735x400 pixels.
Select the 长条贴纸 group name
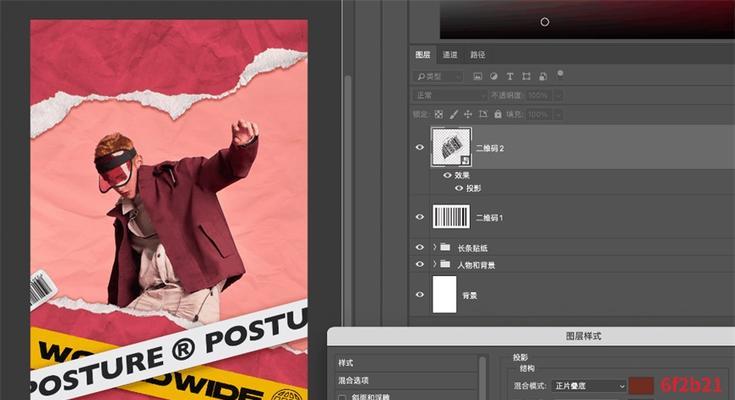(472, 248)
